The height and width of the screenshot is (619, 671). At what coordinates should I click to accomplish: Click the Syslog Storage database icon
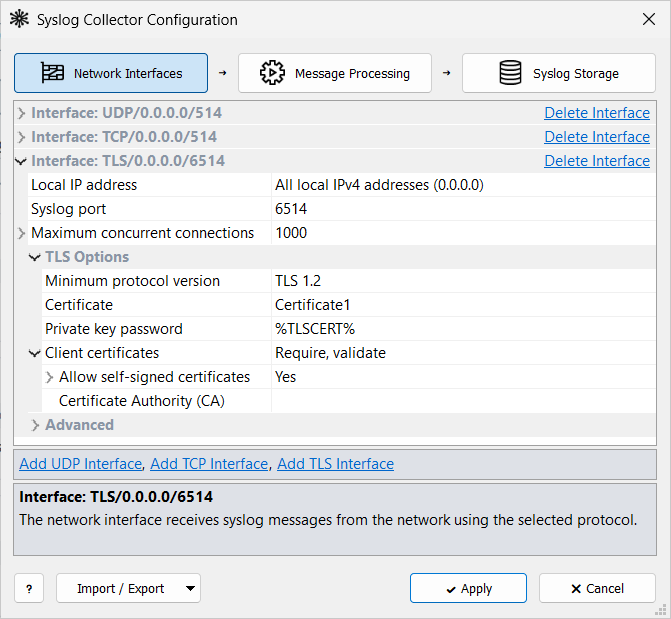(x=510, y=73)
